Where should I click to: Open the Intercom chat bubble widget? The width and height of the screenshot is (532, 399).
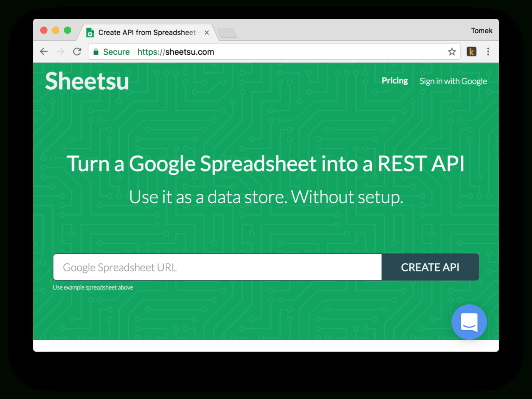coord(469,322)
